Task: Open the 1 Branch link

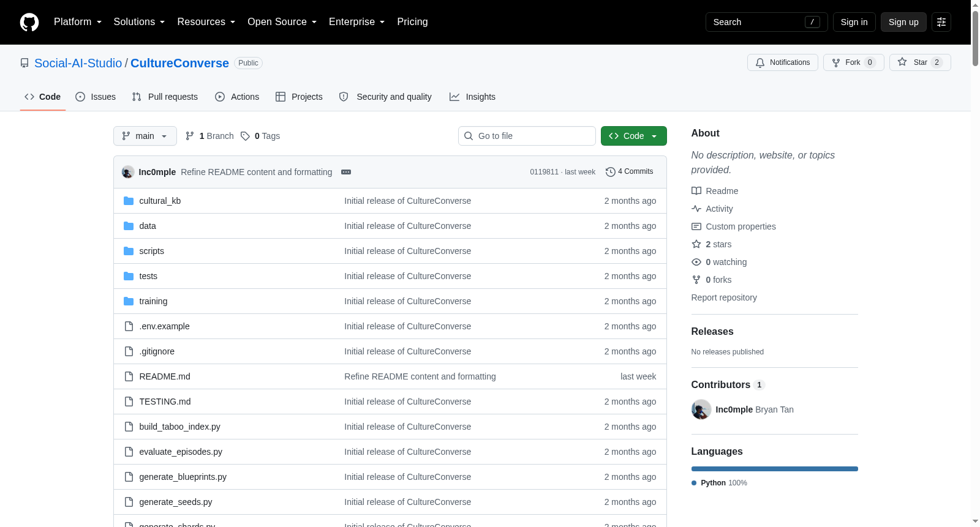Action: pos(209,136)
